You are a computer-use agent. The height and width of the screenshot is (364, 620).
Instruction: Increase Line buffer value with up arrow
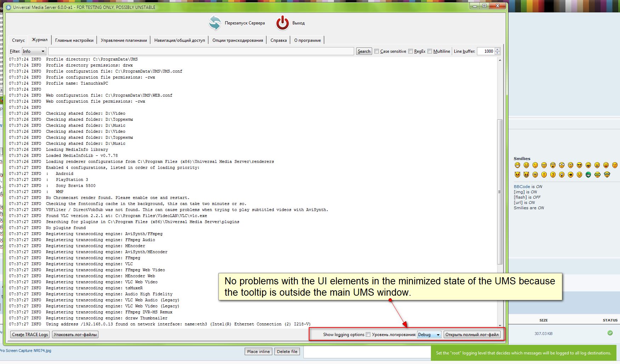pyautogui.click(x=497, y=50)
